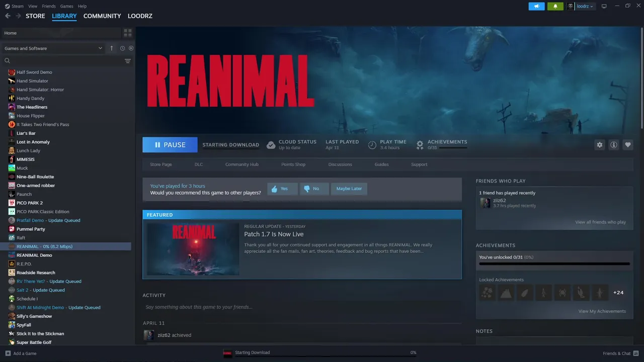The width and height of the screenshot is (644, 362).
Task: Click the Cloud Status icon
Action: click(x=271, y=145)
